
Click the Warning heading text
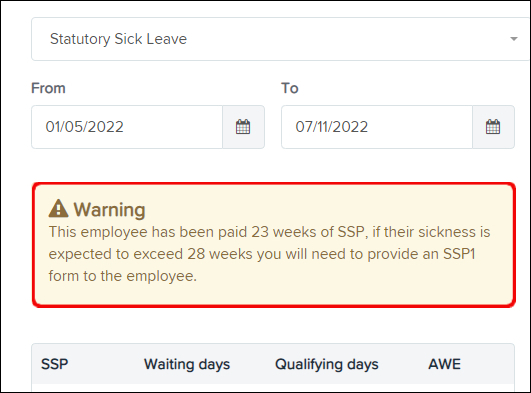[x=109, y=209]
